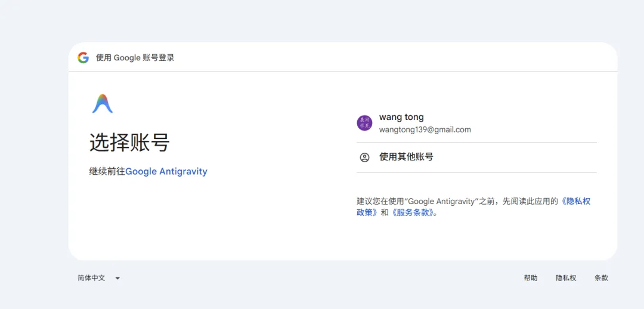Click the language dropdown arrow
The image size is (644, 309).
click(x=117, y=278)
